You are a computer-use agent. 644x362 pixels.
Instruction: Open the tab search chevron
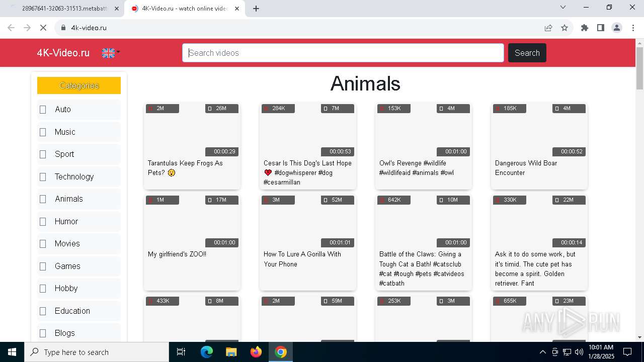(x=563, y=7)
